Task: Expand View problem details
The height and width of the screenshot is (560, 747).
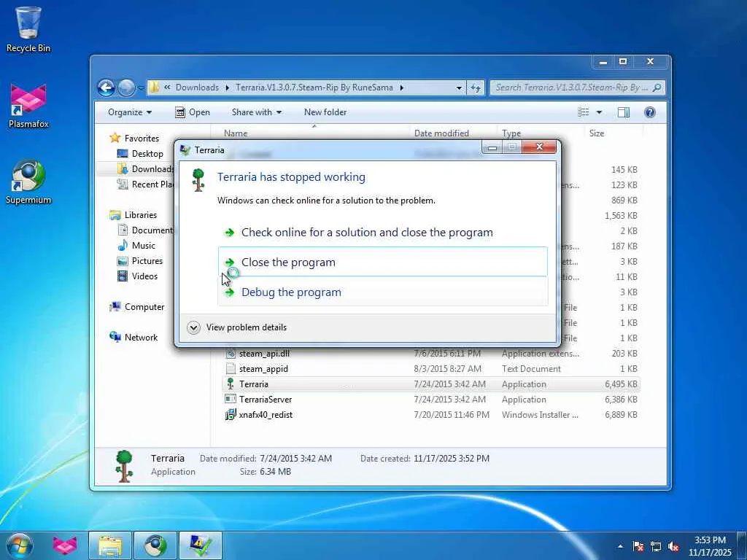Action: click(x=237, y=327)
